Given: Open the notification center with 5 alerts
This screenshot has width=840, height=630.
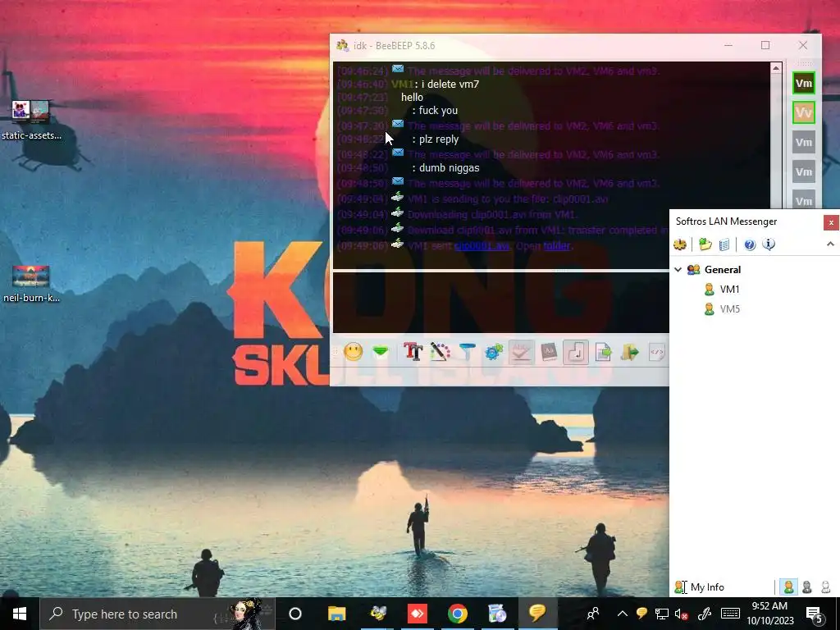Looking at the screenshot, I should (x=815, y=614).
